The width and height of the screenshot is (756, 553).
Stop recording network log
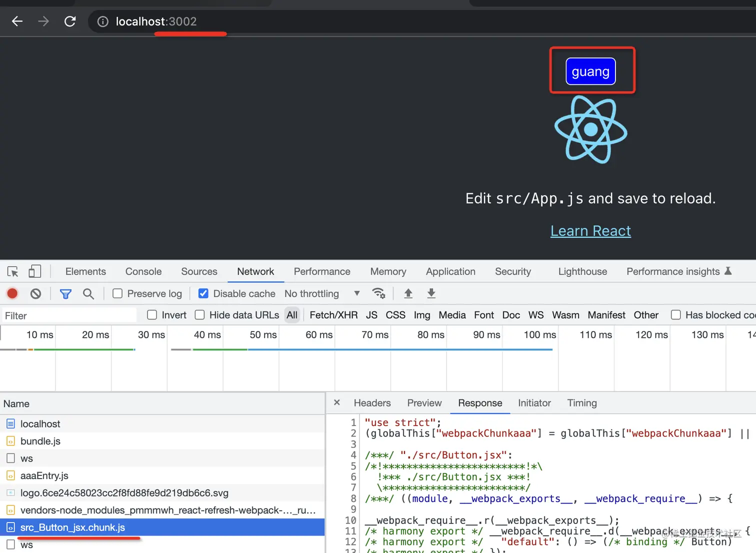12,293
